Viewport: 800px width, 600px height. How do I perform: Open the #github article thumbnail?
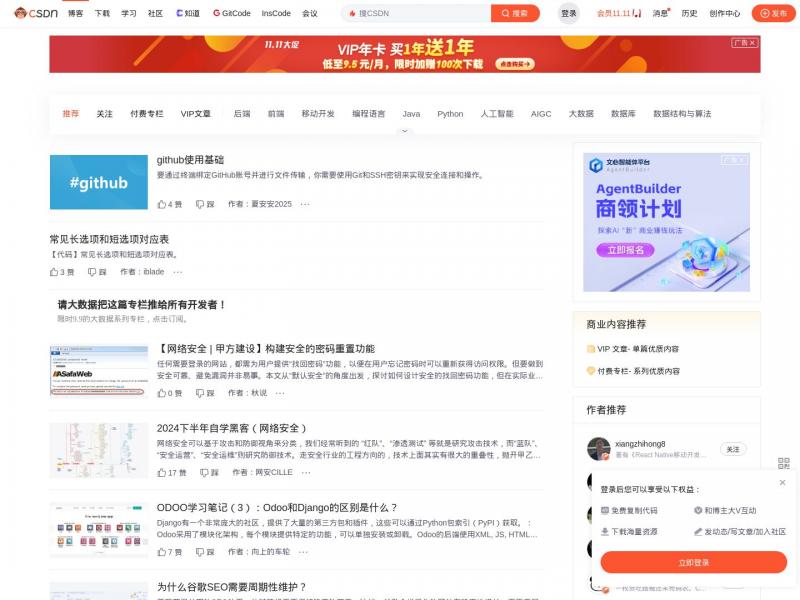[99, 182]
